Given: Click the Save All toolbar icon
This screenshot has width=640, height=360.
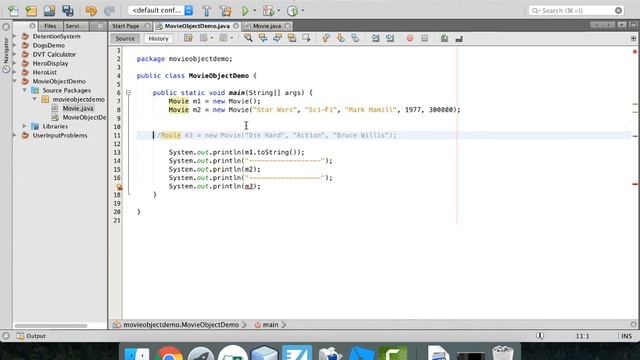Looking at the screenshot, I should coord(68,11).
